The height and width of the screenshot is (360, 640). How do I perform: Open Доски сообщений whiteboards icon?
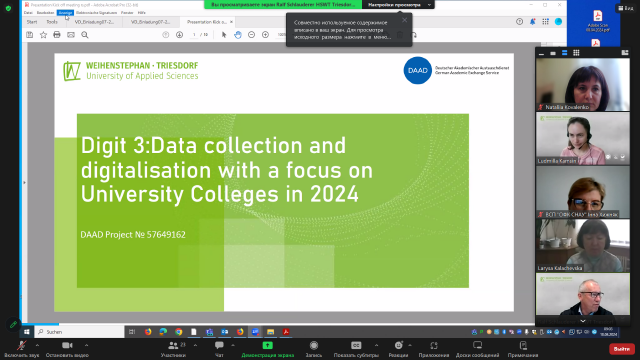coord(477,349)
